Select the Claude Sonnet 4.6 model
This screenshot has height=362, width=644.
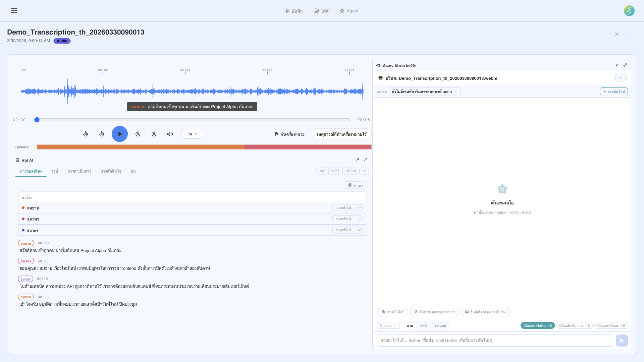574,325
